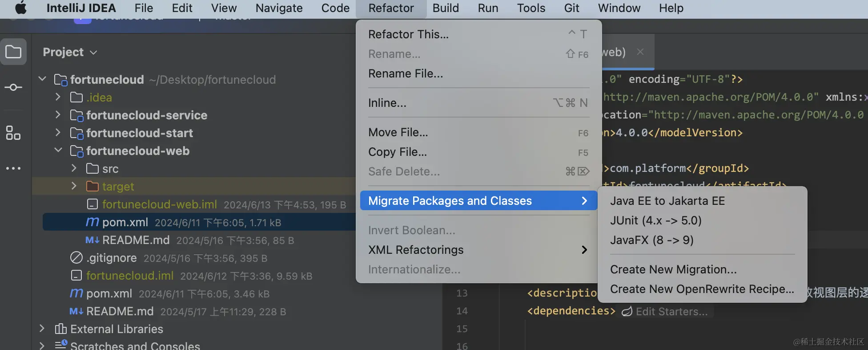Open the Build menu
Viewport: 868px width, 350px height.
tap(446, 8)
